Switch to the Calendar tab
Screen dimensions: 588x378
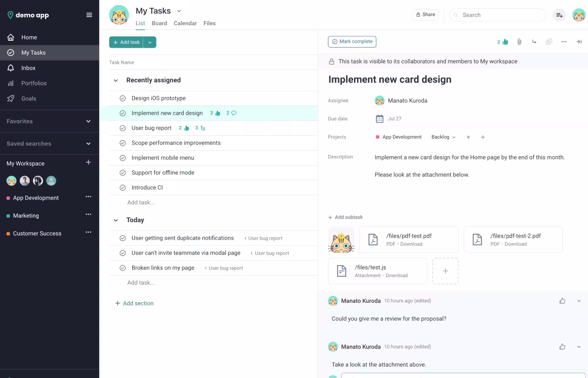point(185,23)
